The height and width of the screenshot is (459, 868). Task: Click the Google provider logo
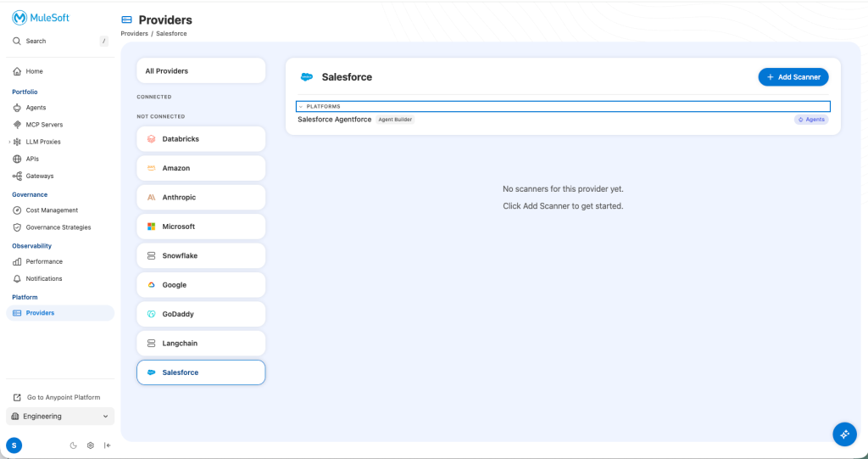pos(151,285)
